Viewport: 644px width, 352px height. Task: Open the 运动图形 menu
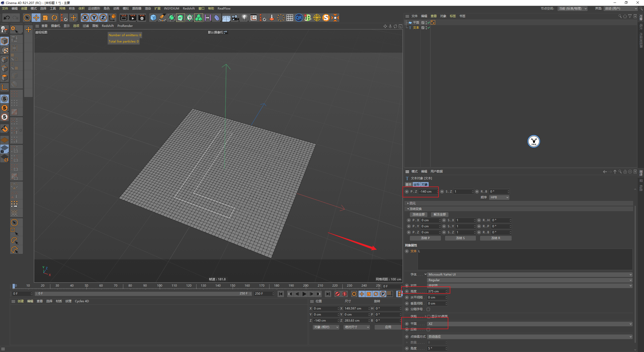(94, 8)
